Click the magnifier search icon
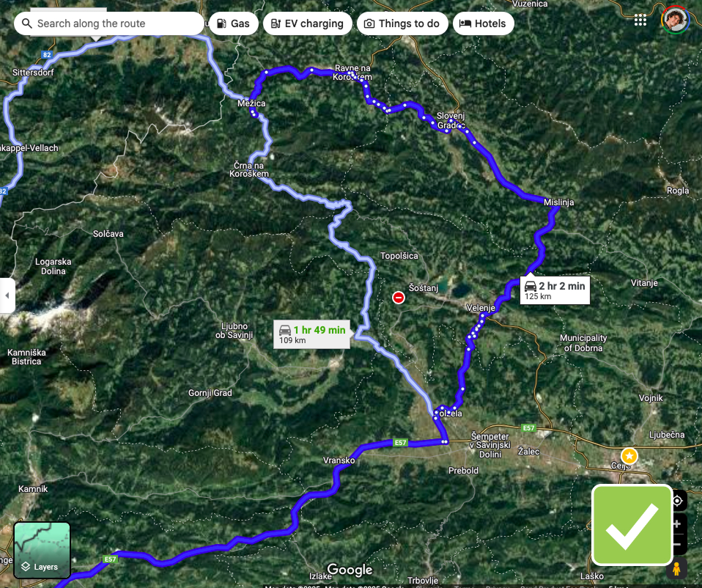The image size is (702, 588). tap(27, 23)
